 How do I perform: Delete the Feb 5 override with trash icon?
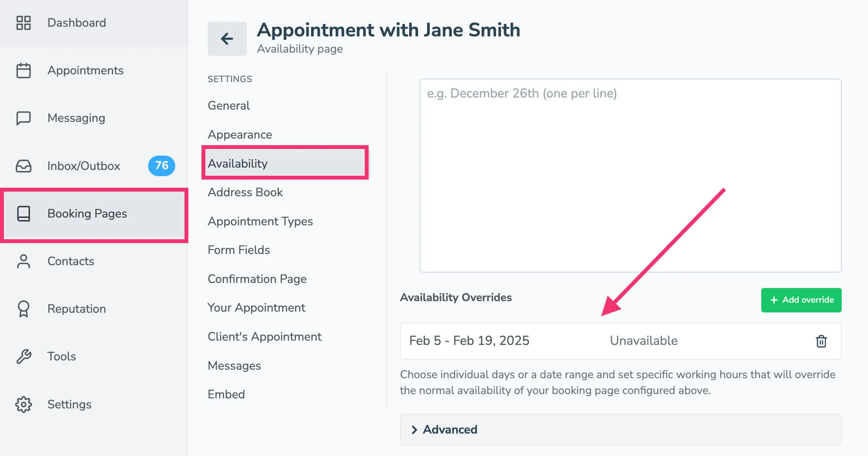[x=821, y=341]
